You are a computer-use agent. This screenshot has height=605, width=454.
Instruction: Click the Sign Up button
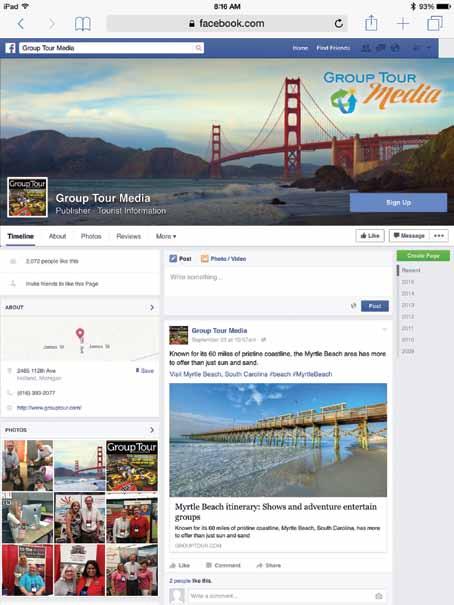click(398, 203)
